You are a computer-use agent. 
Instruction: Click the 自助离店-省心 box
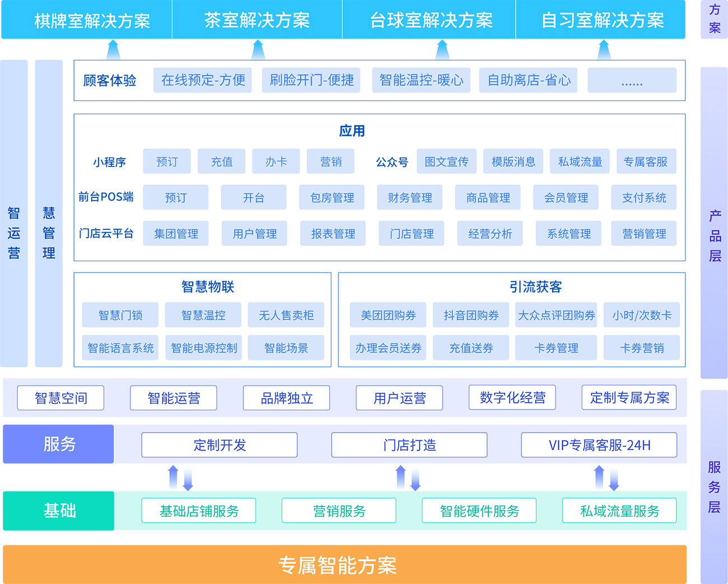[528, 80]
